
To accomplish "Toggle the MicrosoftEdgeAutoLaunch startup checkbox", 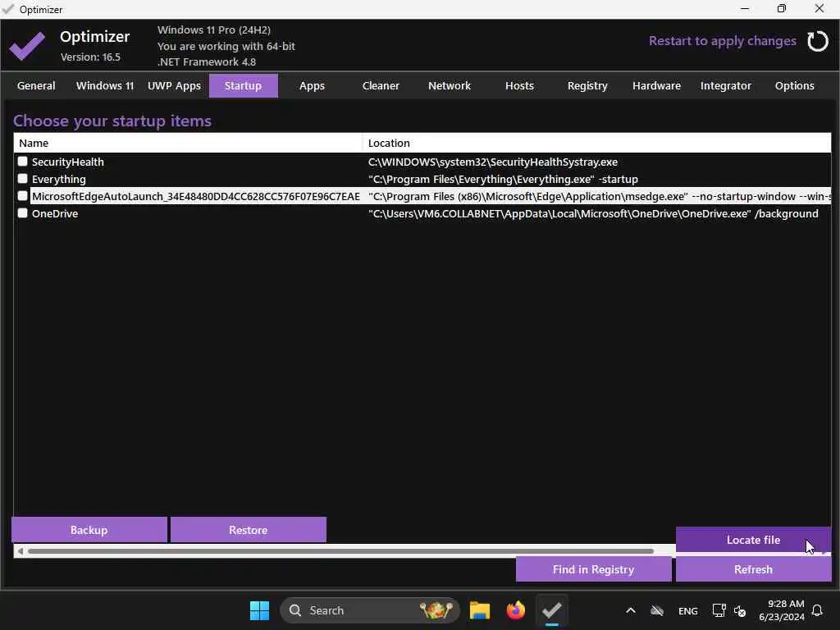I will pyautogui.click(x=22, y=195).
